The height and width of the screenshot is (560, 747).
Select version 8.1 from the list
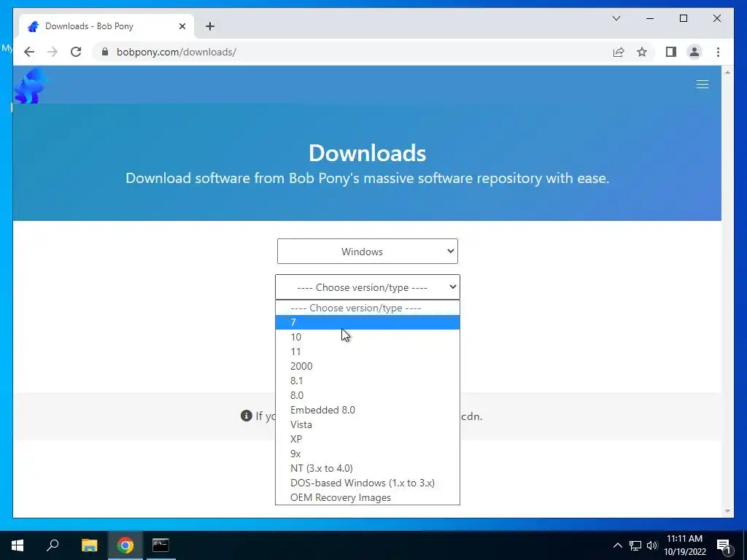368,381
